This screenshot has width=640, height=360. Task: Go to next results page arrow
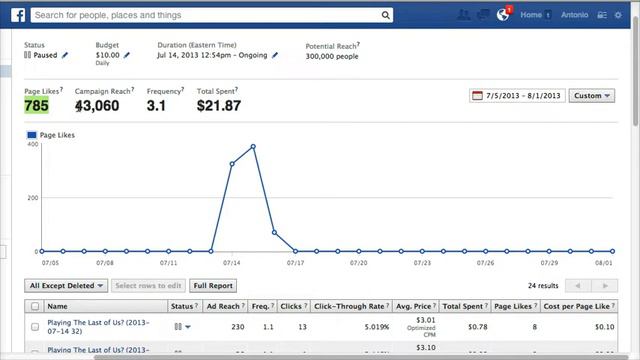604,286
